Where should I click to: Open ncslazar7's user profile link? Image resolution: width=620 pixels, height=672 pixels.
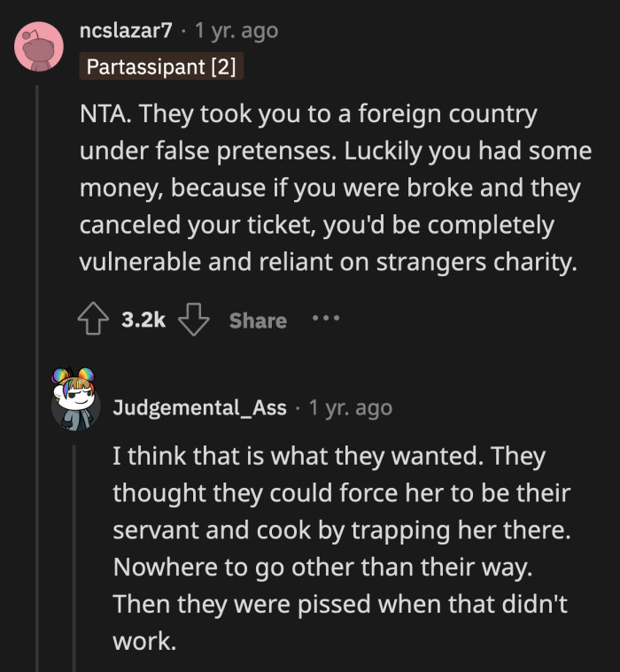tap(124, 31)
